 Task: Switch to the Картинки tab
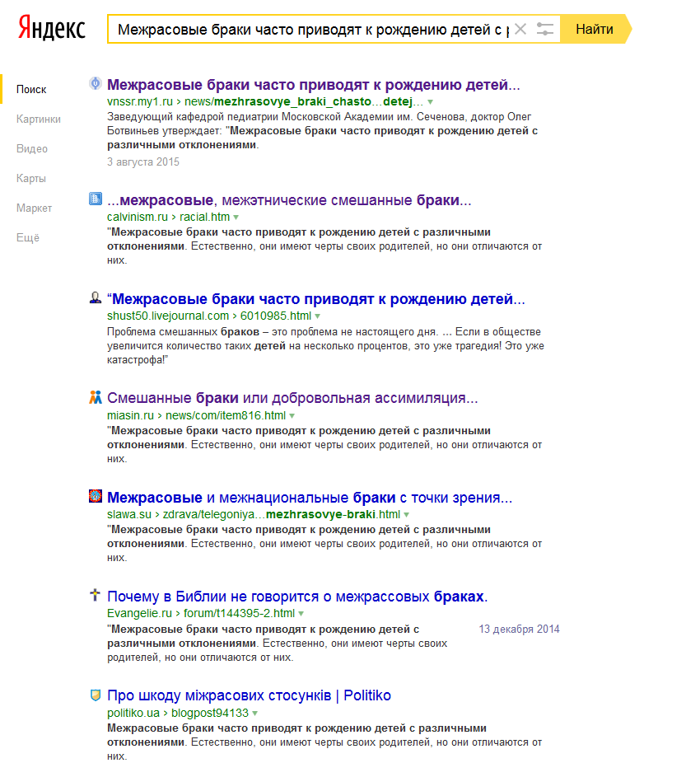(39, 119)
